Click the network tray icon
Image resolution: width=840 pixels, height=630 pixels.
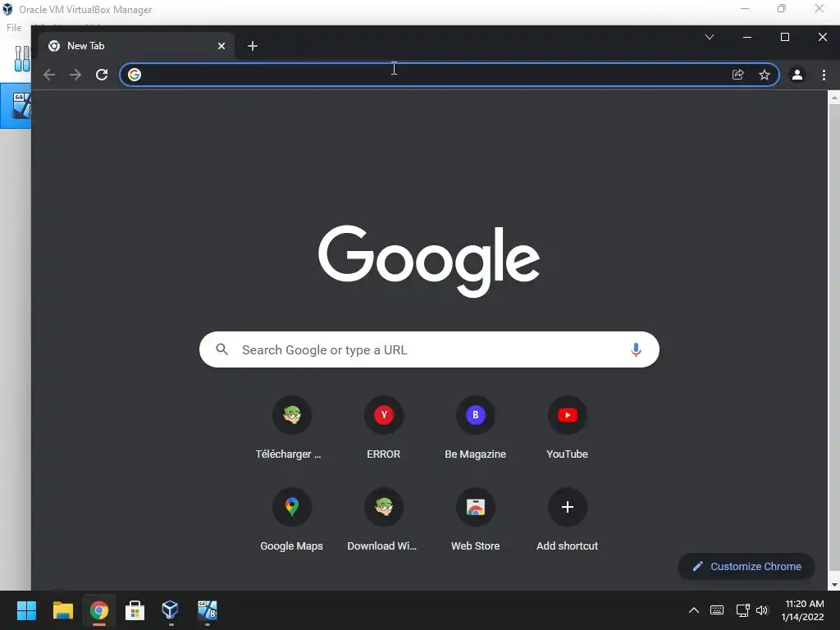[x=742, y=610]
